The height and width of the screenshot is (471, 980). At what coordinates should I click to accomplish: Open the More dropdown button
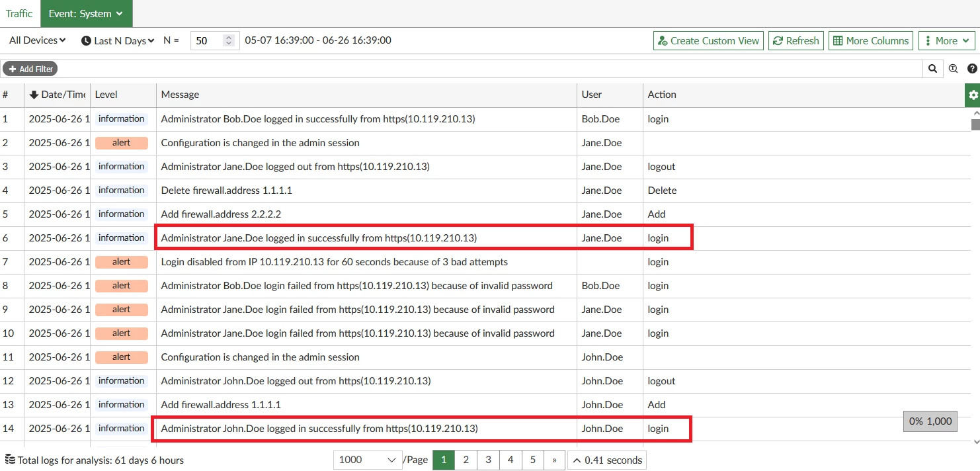pyautogui.click(x=947, y=40)
